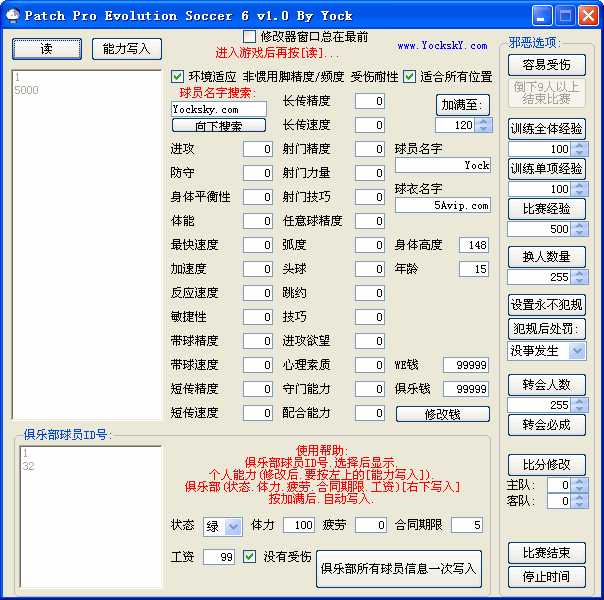The height and width of the screenshot is (600, 604).
Task: Click the 球衣名字 field
Action: 443,205
